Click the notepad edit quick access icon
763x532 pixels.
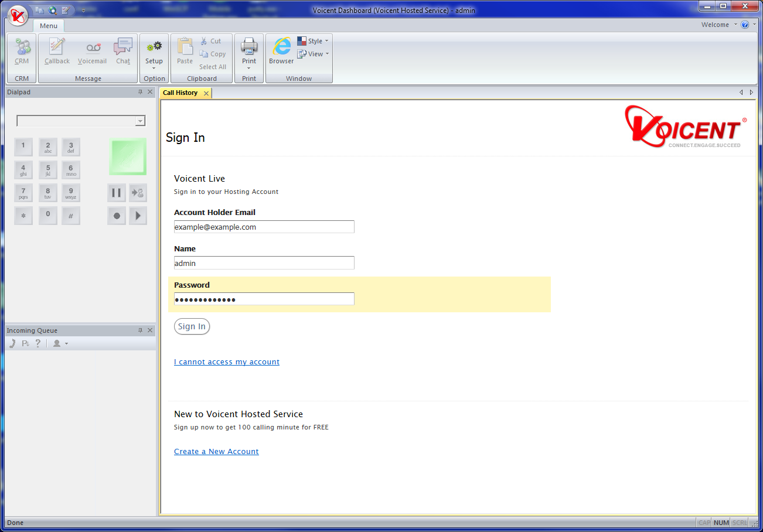coord(66,10)
